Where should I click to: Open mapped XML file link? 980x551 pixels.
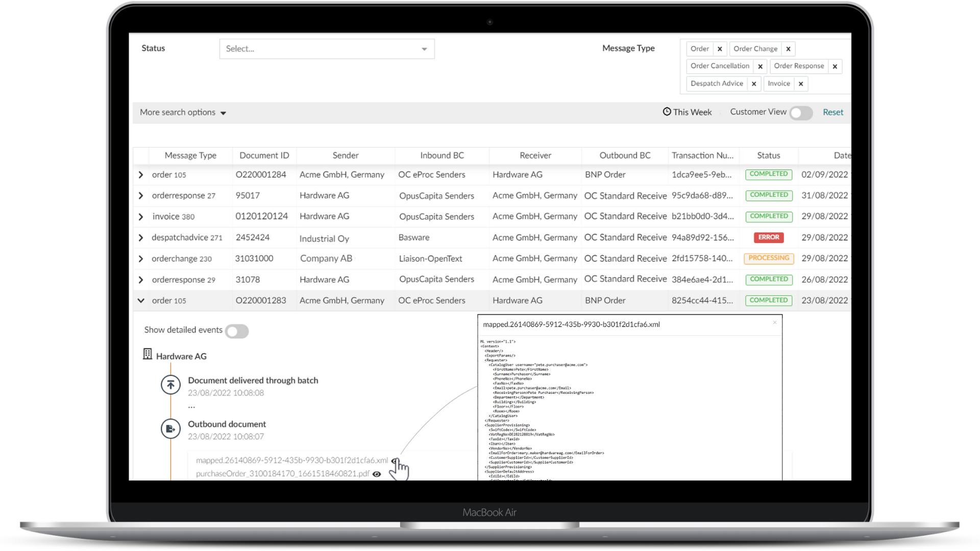click(x=291, y=460)
